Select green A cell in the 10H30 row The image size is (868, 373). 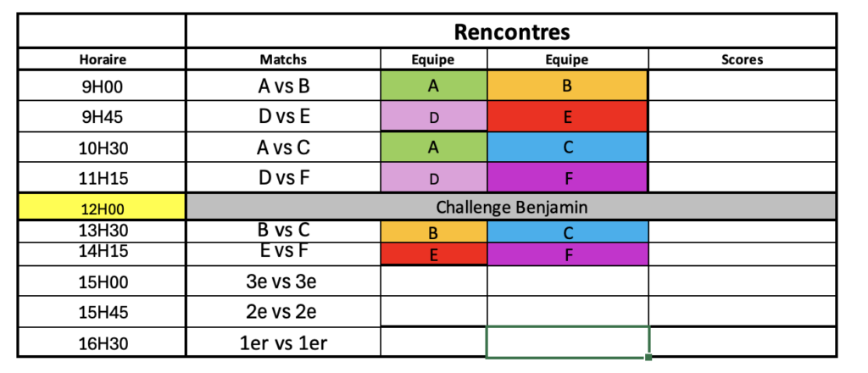click(434, 148)
